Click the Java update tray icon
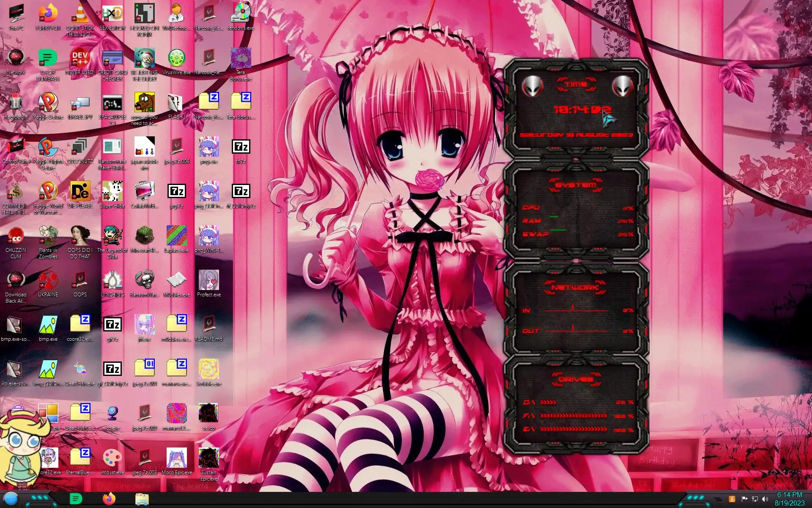Screen dimensions: 812x508 732,499
